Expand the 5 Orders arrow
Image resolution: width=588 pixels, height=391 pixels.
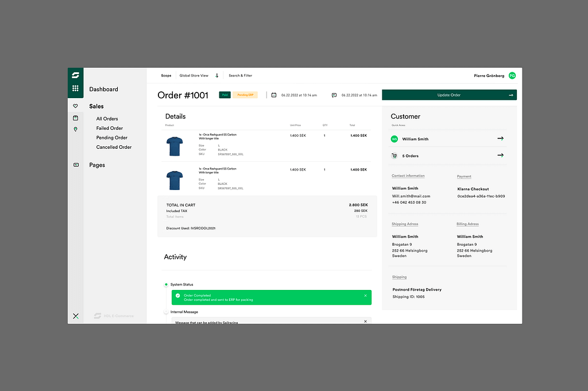point(500,156)
